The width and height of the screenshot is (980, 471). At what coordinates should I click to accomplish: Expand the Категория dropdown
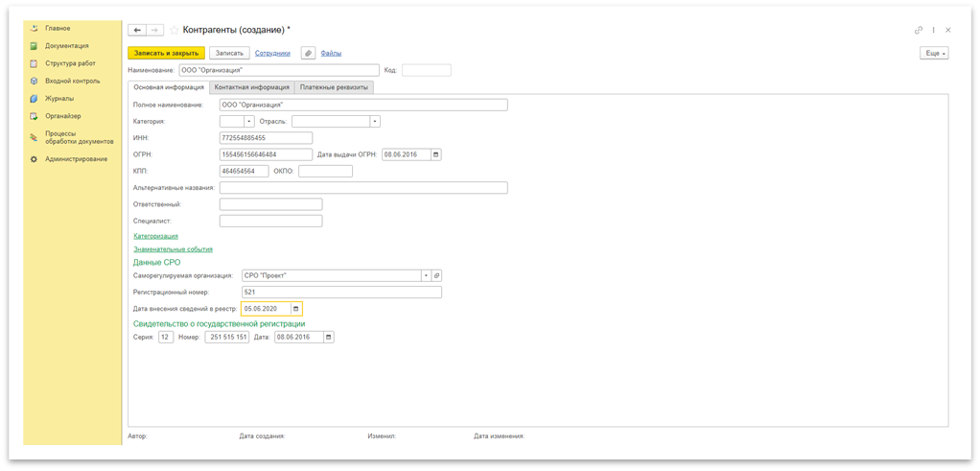click(249, 122)
